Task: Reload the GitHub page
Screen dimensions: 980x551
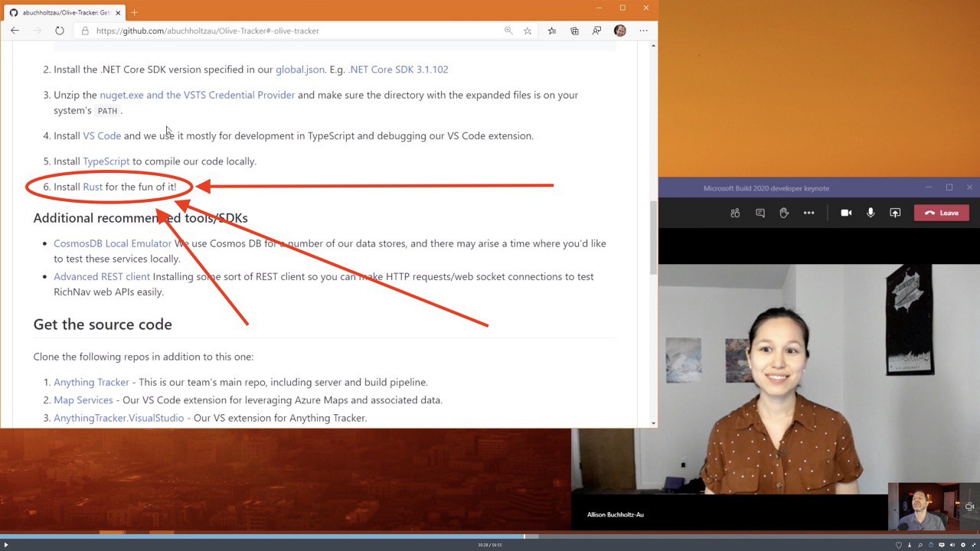Action: (59, 31)
